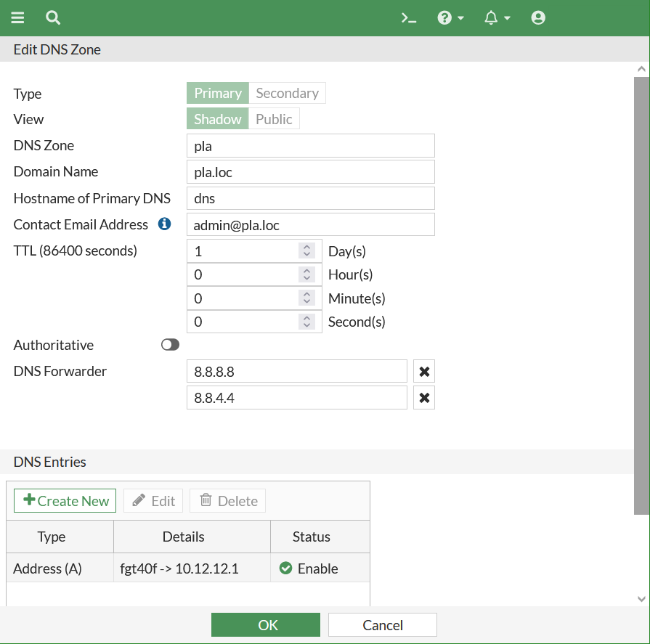Open the CLI console icon

[408, 17]
